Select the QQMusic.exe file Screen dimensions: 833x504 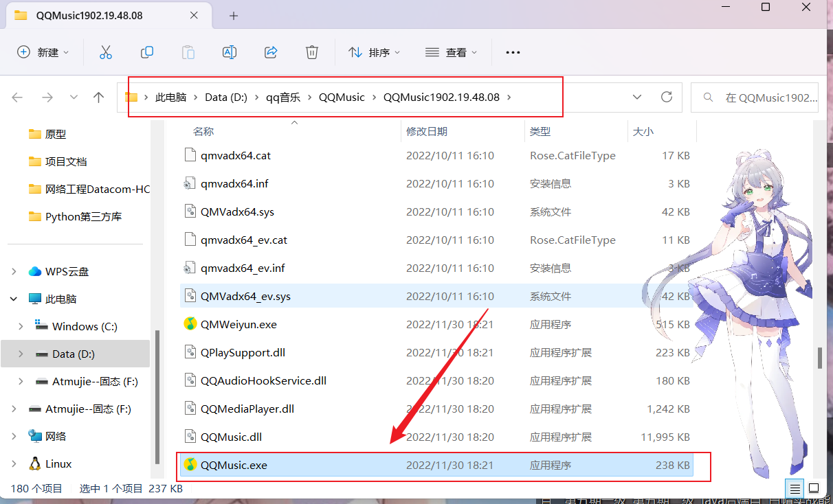click(234, 465)
